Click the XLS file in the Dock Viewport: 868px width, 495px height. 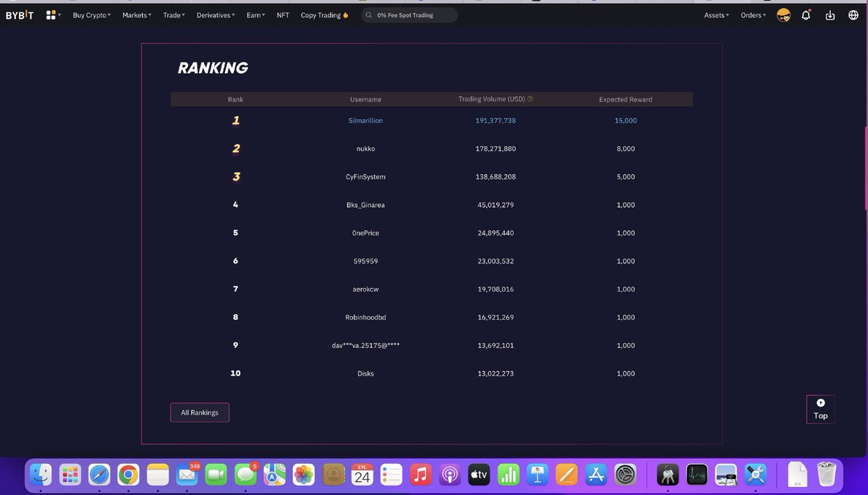[x=797, y=475]
